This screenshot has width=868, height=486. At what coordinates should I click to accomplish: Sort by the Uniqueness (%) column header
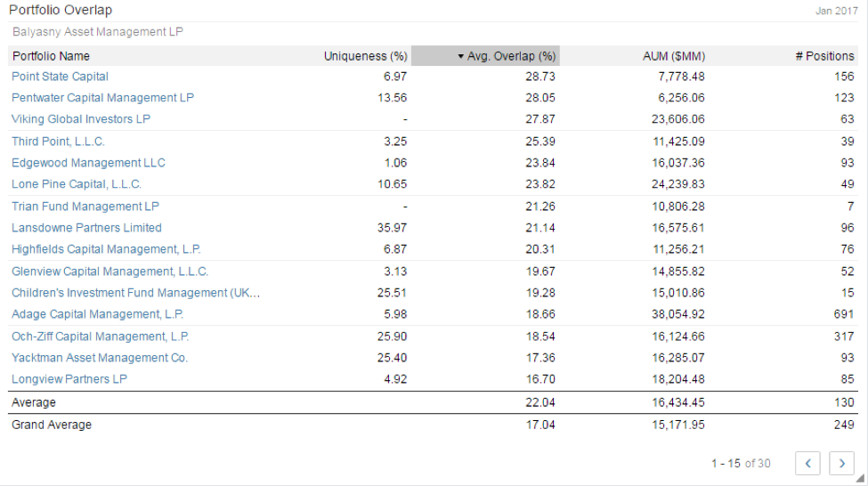[x=365, y=56]
